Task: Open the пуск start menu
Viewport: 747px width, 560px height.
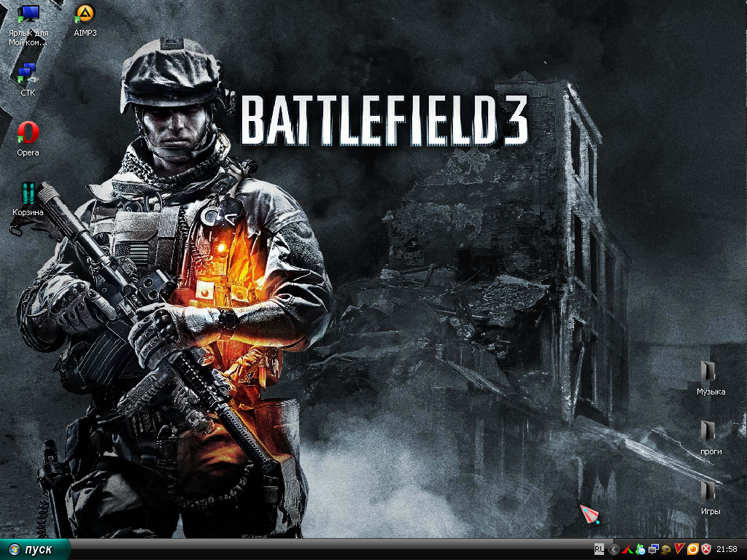Action: coord(34,549)
